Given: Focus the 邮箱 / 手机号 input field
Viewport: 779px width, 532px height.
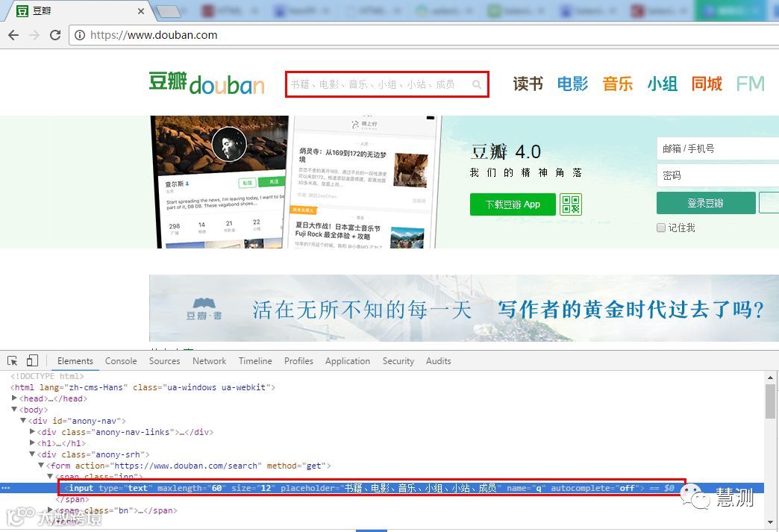Looking at the screenshot, I should (718, 148).
